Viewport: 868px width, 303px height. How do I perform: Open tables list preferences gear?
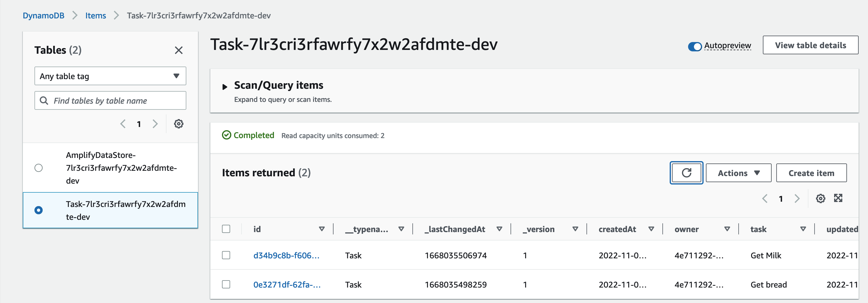coord(178,124)
